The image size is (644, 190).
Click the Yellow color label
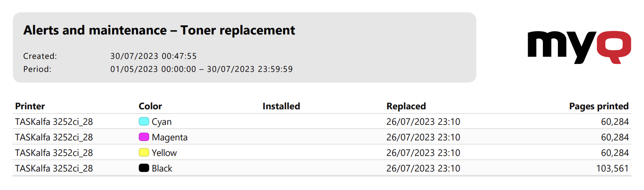click(164, 153)
